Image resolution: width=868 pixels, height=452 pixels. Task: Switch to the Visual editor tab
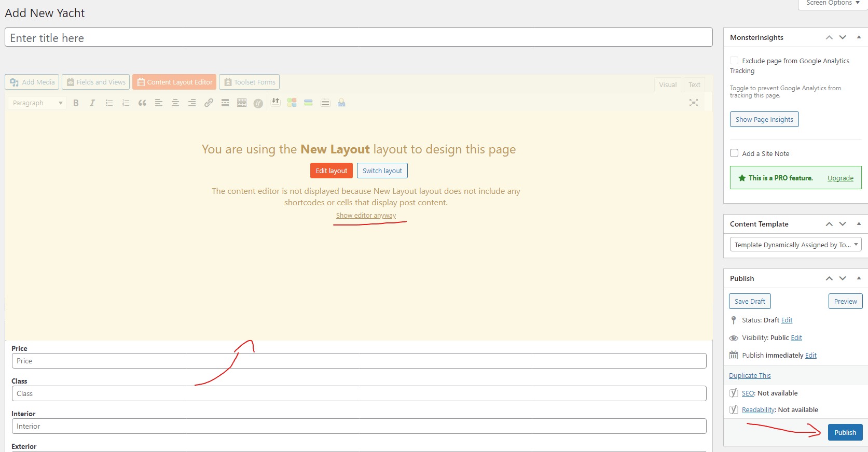coord(668,84)
